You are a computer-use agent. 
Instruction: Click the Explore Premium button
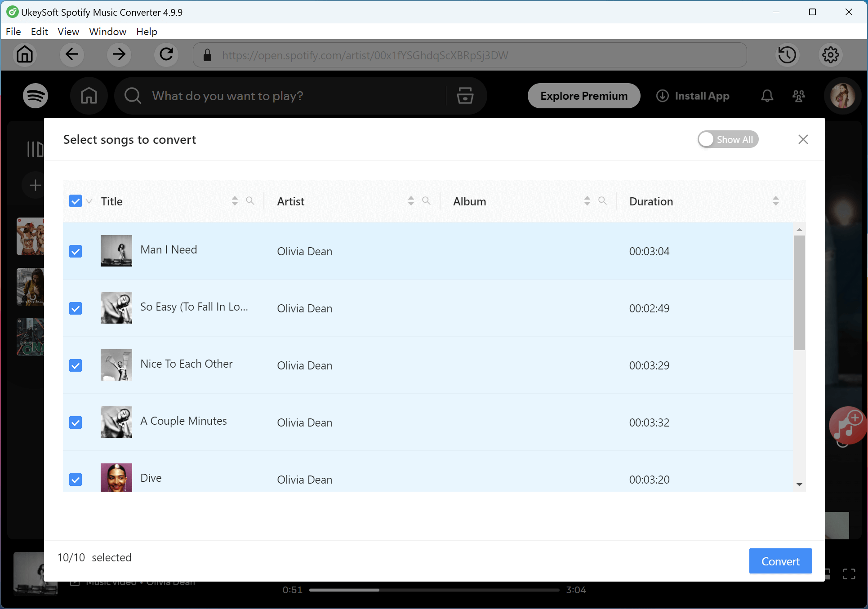[x=583, y=96]
